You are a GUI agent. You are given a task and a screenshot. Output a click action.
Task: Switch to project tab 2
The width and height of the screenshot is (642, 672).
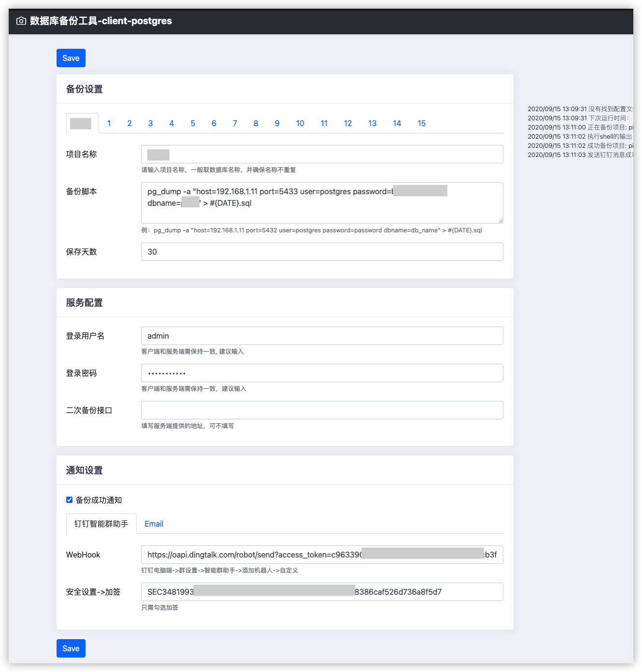[129, 123]
